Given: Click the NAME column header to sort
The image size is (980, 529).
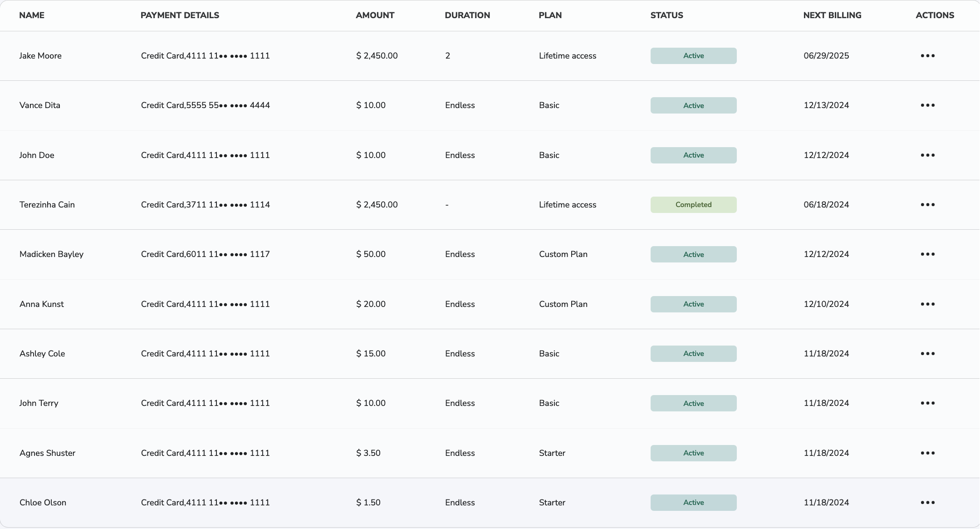Looking at the screenshot, I should [32, 15].
